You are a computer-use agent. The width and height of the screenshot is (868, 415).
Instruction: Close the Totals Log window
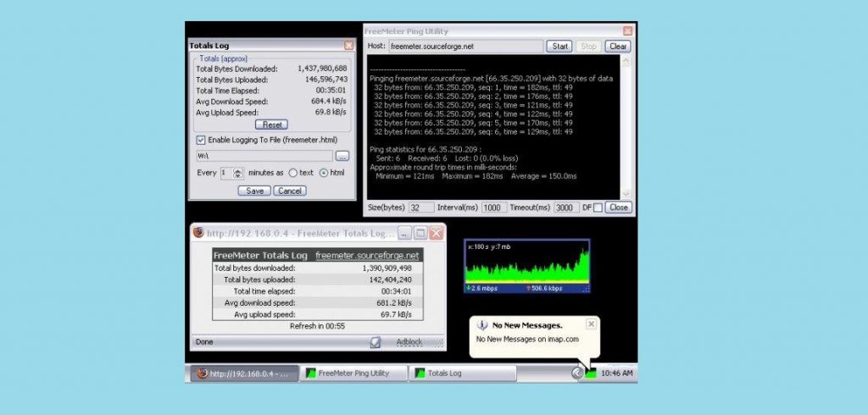[x=348, y=46]
